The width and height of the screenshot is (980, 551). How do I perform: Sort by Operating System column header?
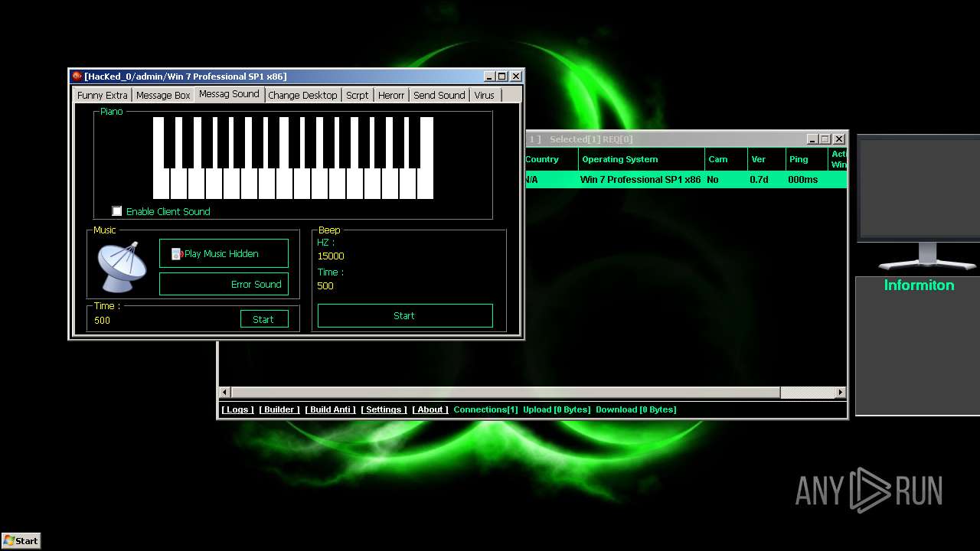642,159
